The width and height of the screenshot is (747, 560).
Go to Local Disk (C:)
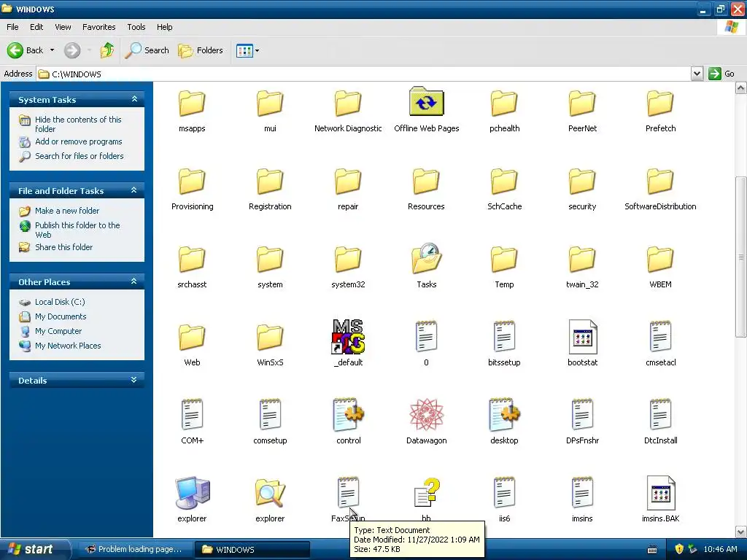tap(60, 302)
